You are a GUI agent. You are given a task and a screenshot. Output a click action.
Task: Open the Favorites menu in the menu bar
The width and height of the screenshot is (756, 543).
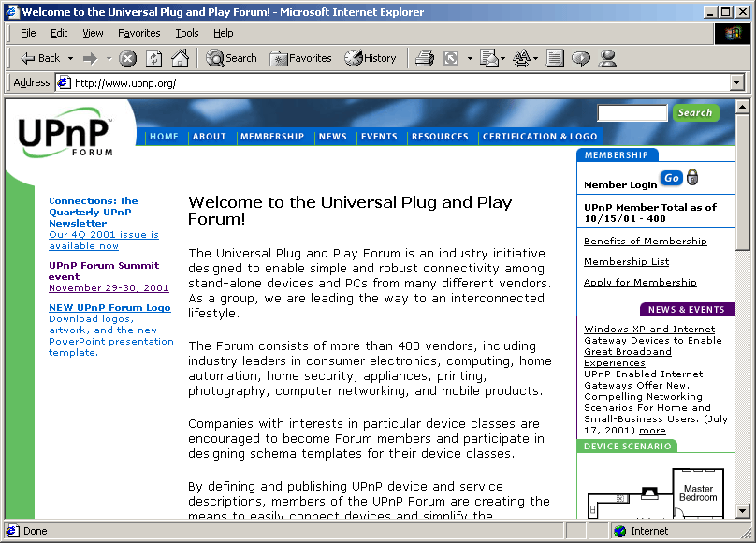click(138, 33)
